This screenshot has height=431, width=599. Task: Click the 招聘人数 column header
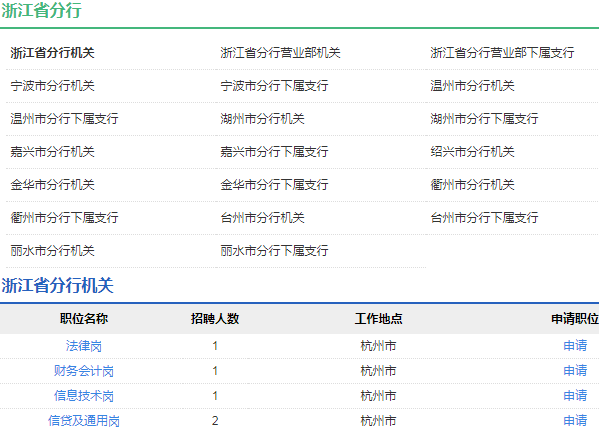(x=215, y=319)
